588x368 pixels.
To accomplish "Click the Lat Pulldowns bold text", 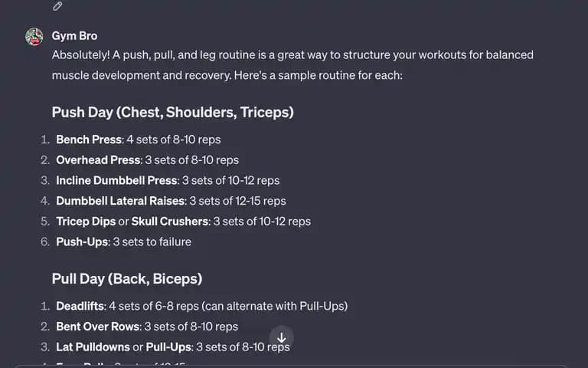I will (x=93, y=347).
